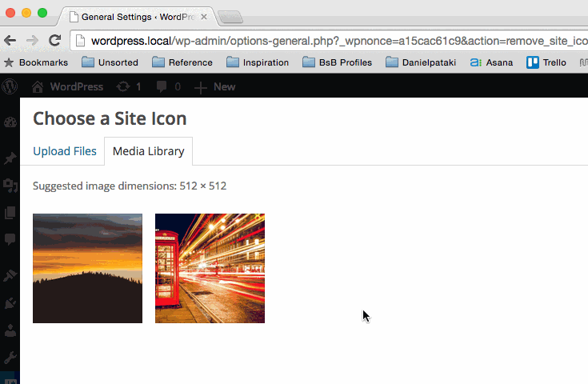The height and width of the screenshot is (384, 588).
Task: Open the Asana bookmark
Action: pyautogui.click(x=491, y=62)
